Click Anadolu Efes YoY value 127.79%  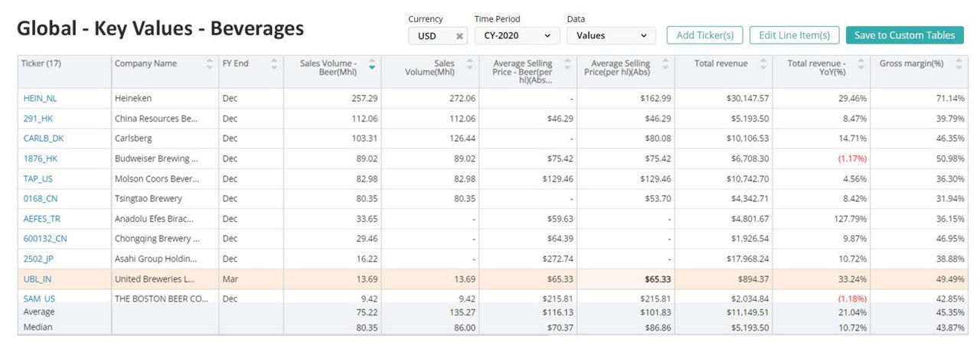[851, 218]
